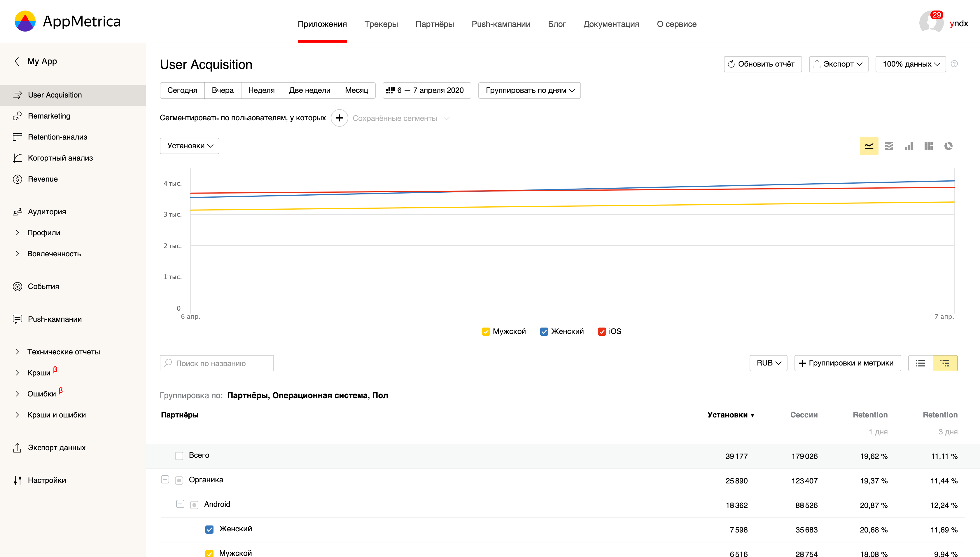Select the Месяц tab filter
The image size is (980, 557).
(357, 90)
